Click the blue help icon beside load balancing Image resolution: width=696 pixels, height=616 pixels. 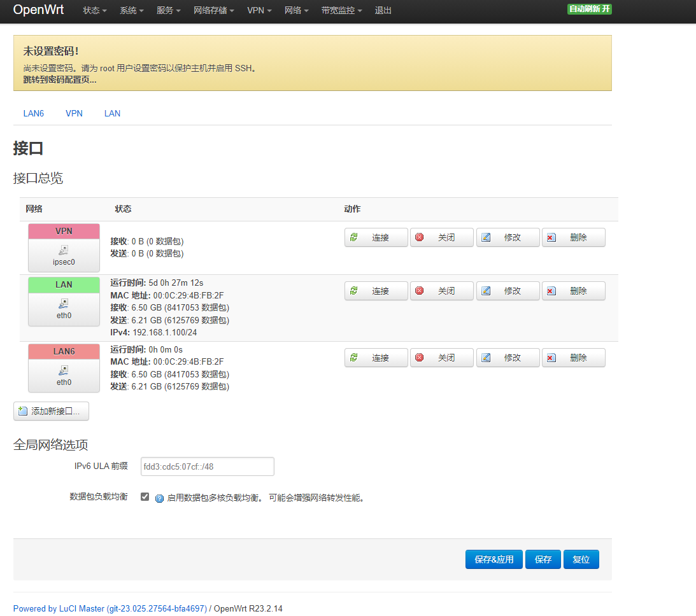click(x=159, y=498)
